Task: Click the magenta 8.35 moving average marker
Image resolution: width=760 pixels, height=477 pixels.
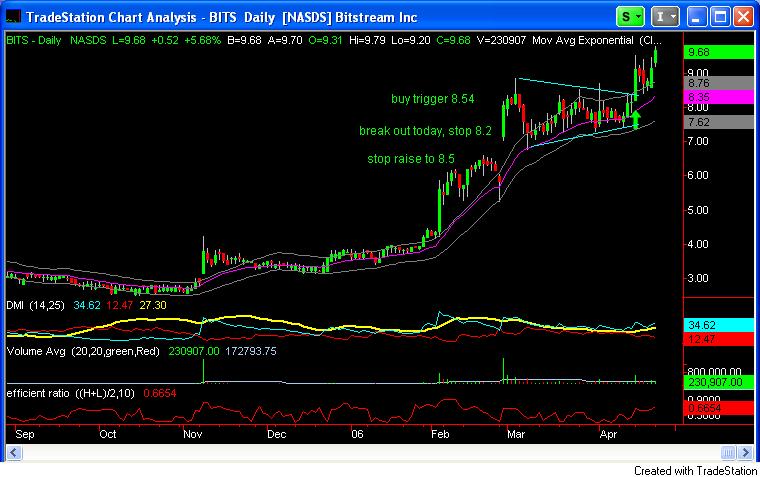Action: coord(718,97)
